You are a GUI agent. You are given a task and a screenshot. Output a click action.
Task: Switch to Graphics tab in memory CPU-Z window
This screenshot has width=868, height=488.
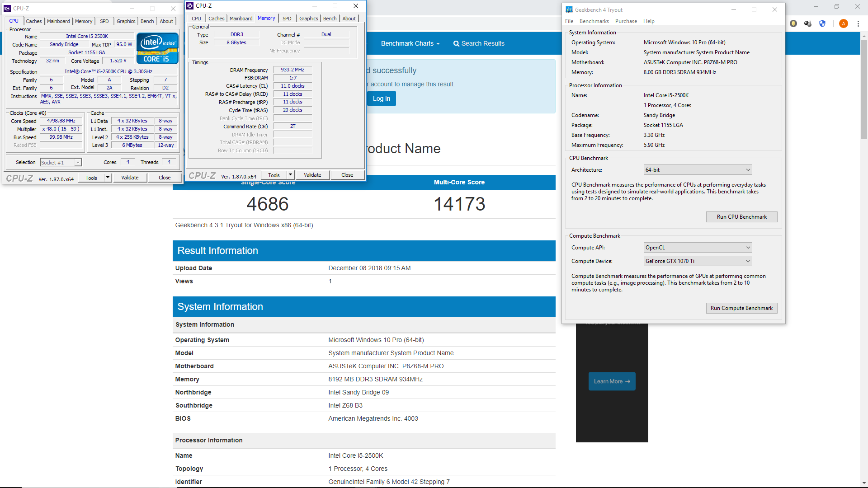coord(309,19)
